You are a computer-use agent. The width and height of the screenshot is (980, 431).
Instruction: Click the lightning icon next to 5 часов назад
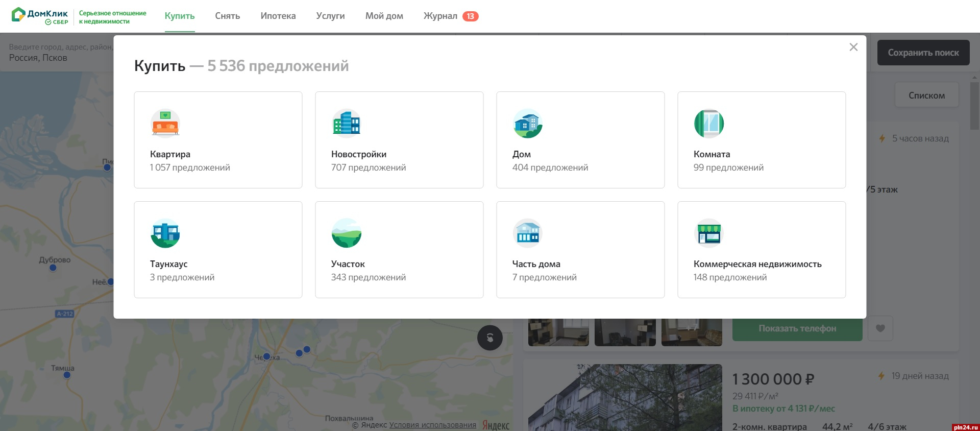[x=882, y=138]
